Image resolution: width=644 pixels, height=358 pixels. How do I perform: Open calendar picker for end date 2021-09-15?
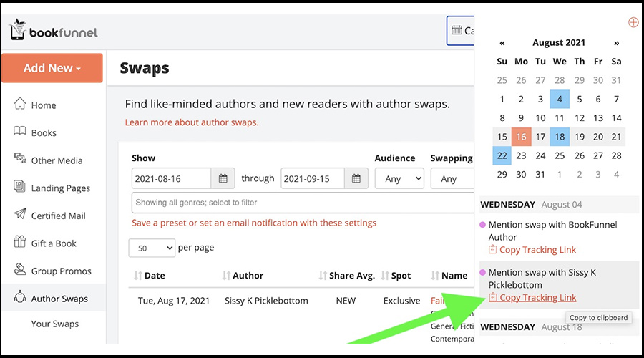(355, 178)
